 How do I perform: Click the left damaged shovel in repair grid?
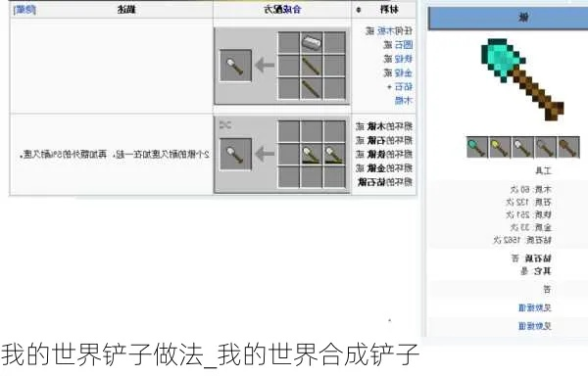click(x=312, y=154)
